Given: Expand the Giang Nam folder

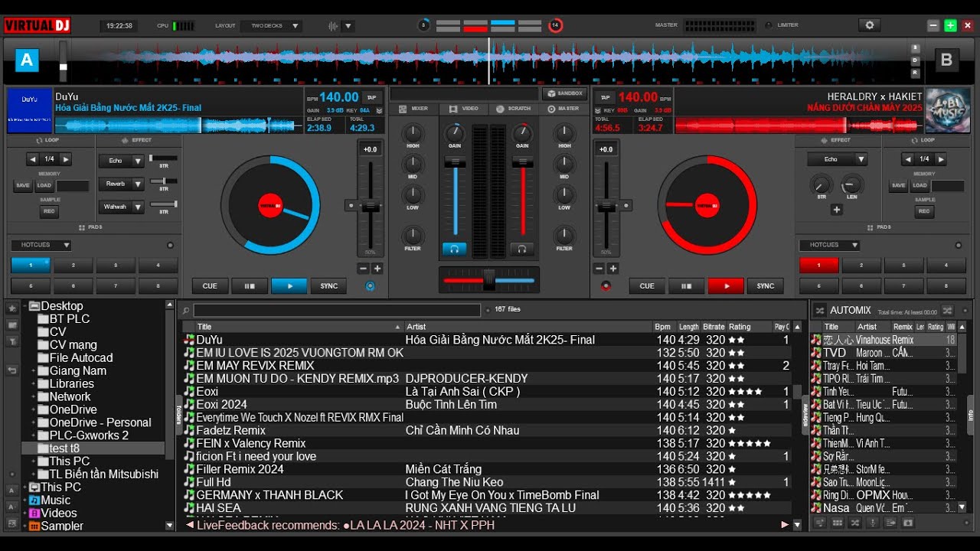Looking at the screenshot, I should click(34, 371).
